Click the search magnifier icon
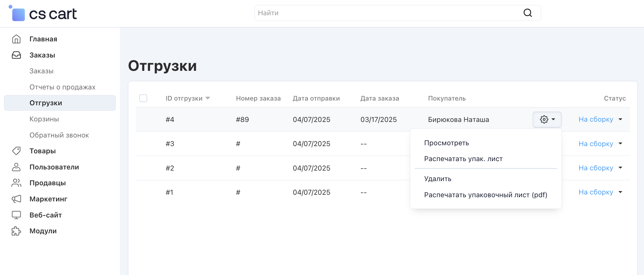Screen dimensions: 644x275 tap(528, 13)
